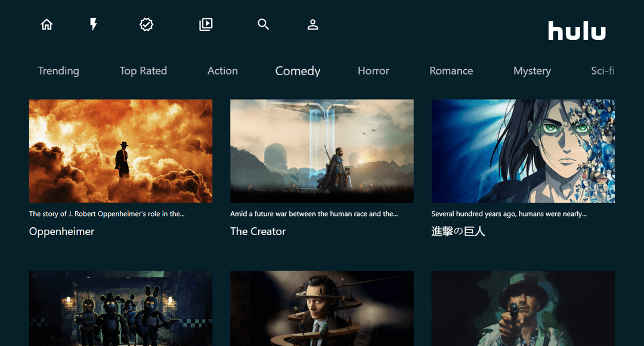Switch to the Horror tab

point(373,71)
